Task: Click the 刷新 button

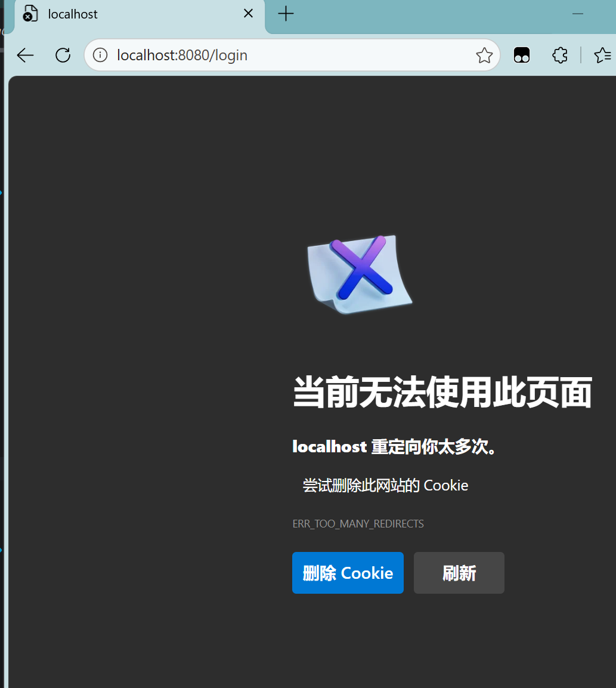Action: 459,573
